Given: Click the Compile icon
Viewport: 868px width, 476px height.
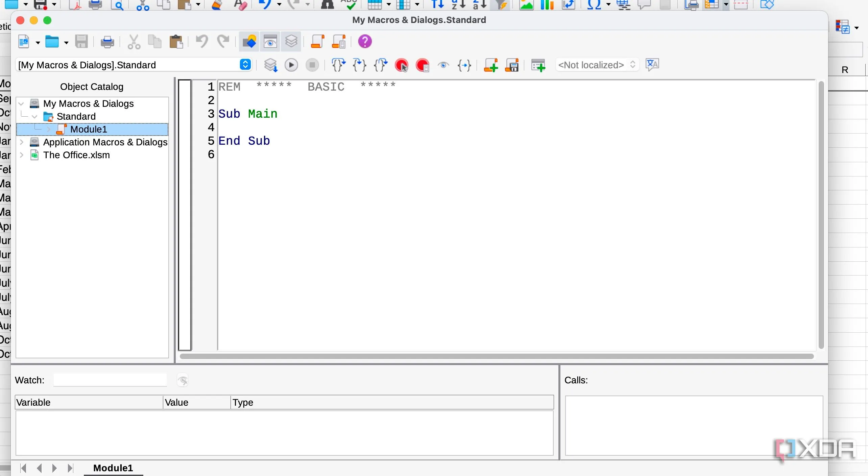Looking at the screenshot, I should 271,65.
